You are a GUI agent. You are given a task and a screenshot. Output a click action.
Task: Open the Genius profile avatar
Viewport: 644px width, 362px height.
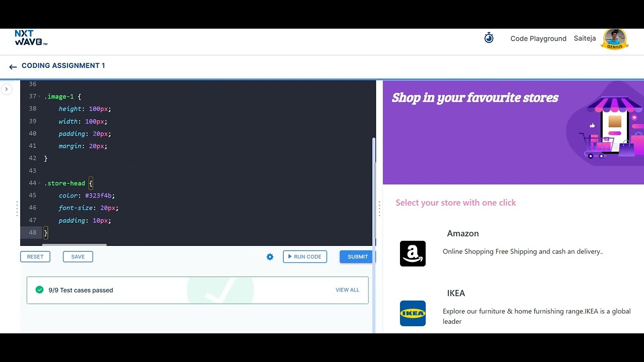(615, 39)
